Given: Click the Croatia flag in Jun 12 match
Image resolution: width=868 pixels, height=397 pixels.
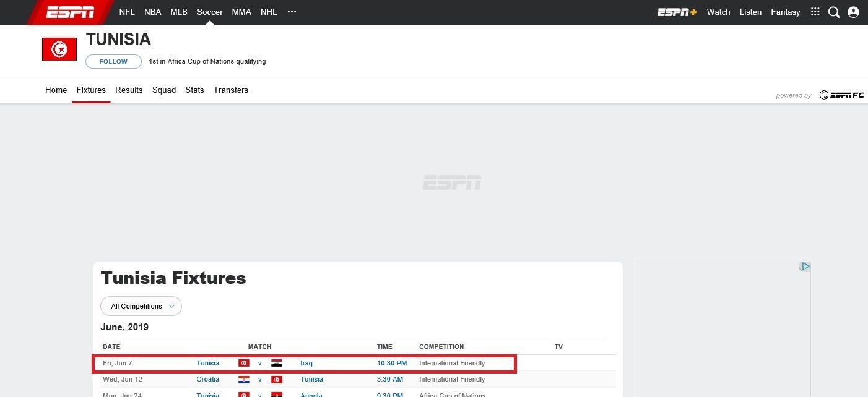Looking at the screenshot, I should click(244, 380).
